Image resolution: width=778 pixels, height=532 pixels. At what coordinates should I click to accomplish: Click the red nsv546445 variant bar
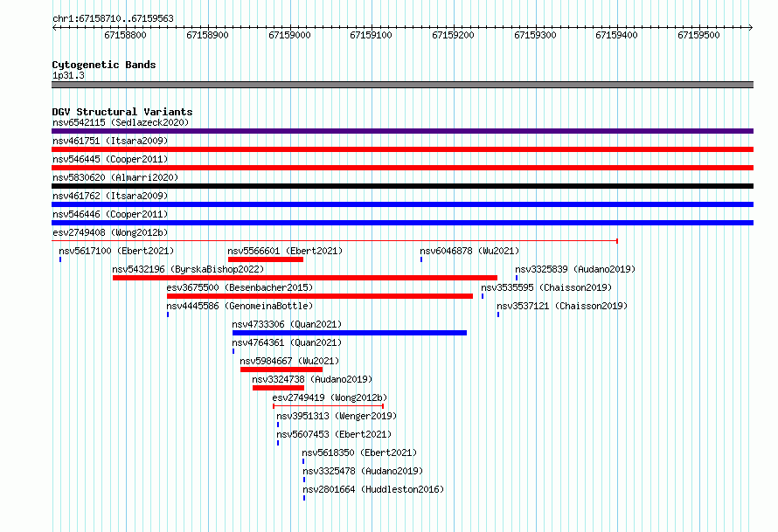(x=402, y=168)
